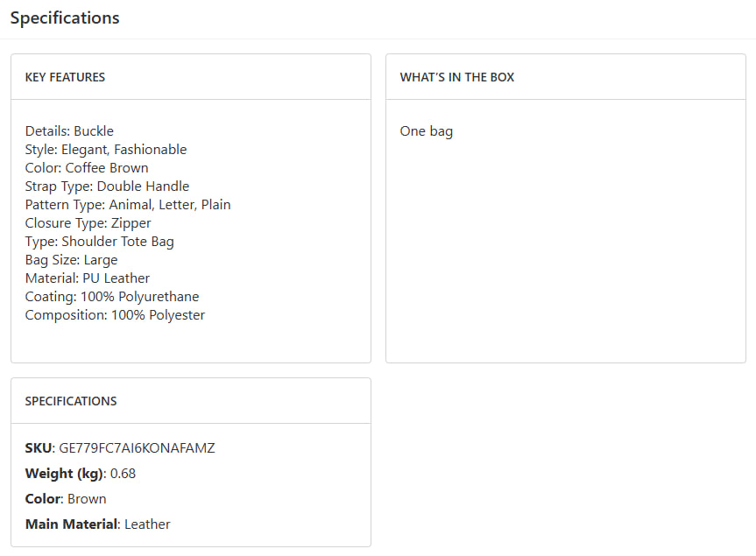This screenshot has width=756, height=556.
Task: Click 'Closure Type: Zipper' feature
Action: 88,223
